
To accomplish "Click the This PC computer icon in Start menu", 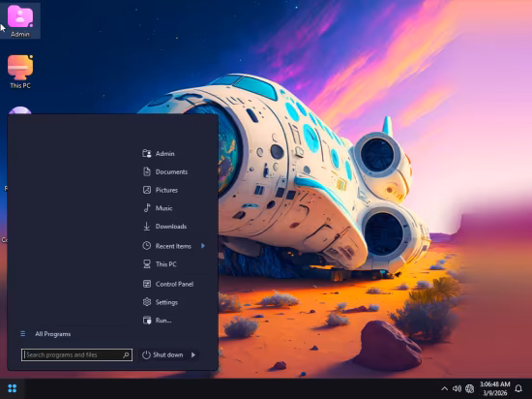I will pyautogui.click(x=147, y=264).
